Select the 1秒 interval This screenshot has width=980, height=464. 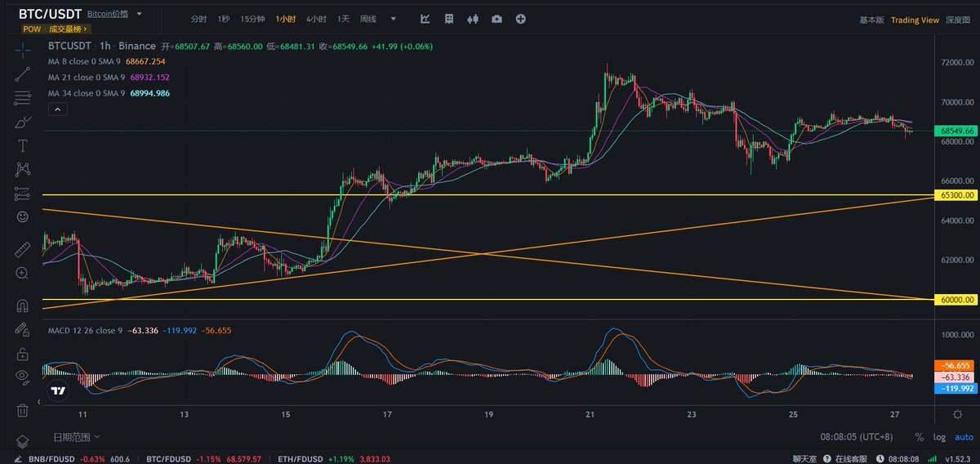[x=223, y=19]
